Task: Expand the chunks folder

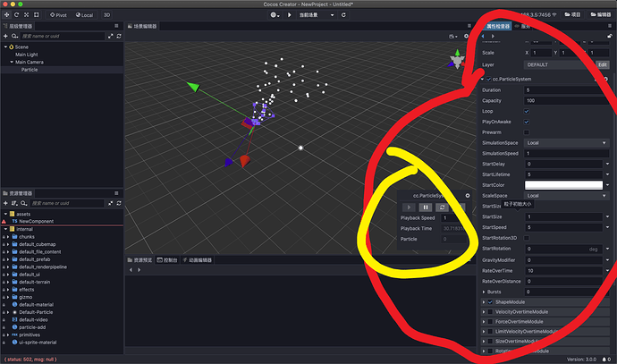Action: pos(8,237)
